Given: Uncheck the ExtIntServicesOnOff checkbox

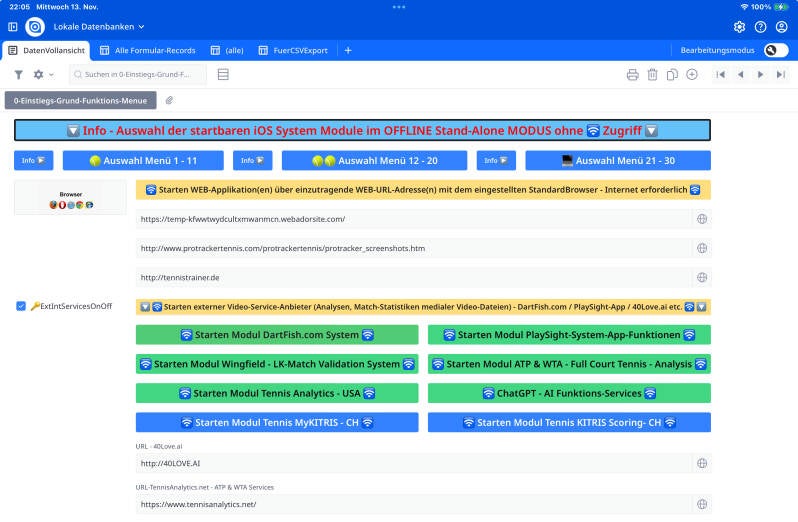Looking at the screenshot, I should point(21,306).
